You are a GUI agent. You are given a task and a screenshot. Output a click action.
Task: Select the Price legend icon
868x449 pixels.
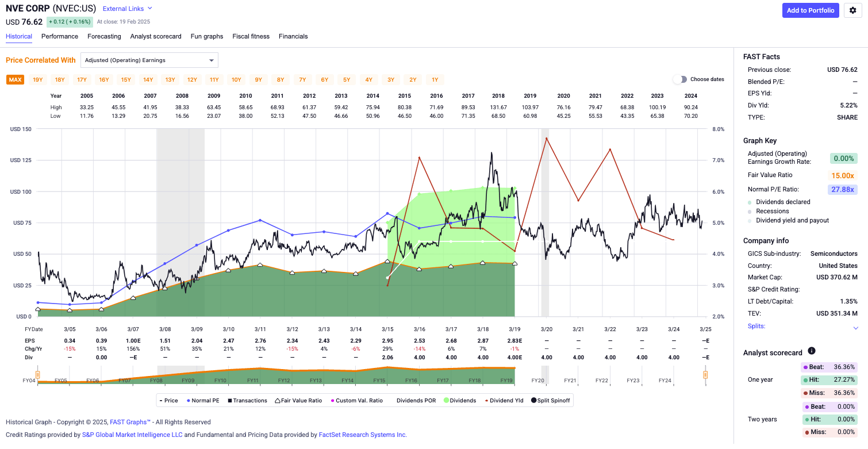point(160,400)
